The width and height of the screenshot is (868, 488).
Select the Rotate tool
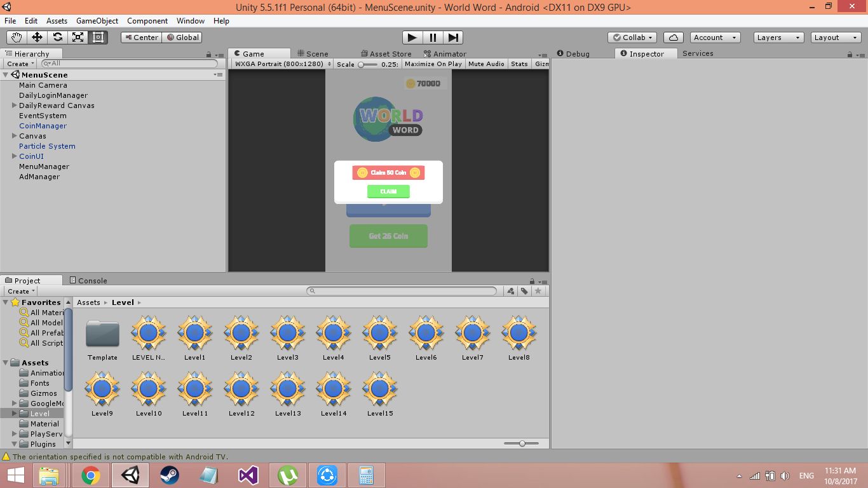57,37
